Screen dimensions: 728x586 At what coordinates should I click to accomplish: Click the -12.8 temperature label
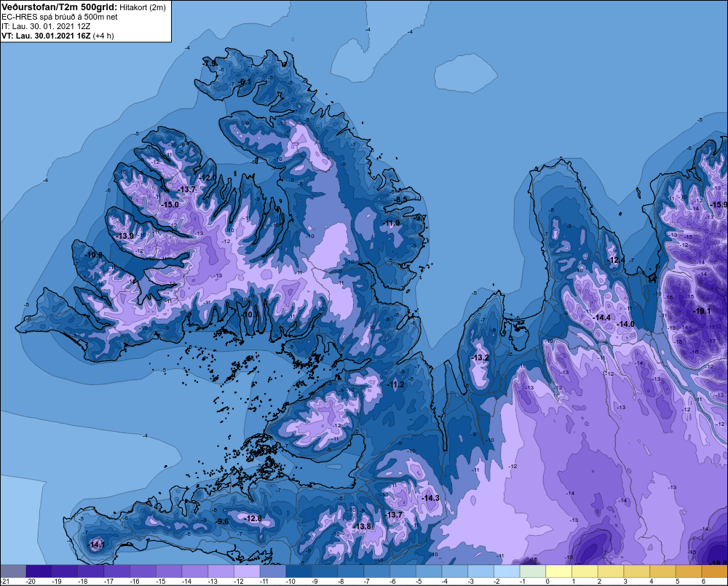253,519
